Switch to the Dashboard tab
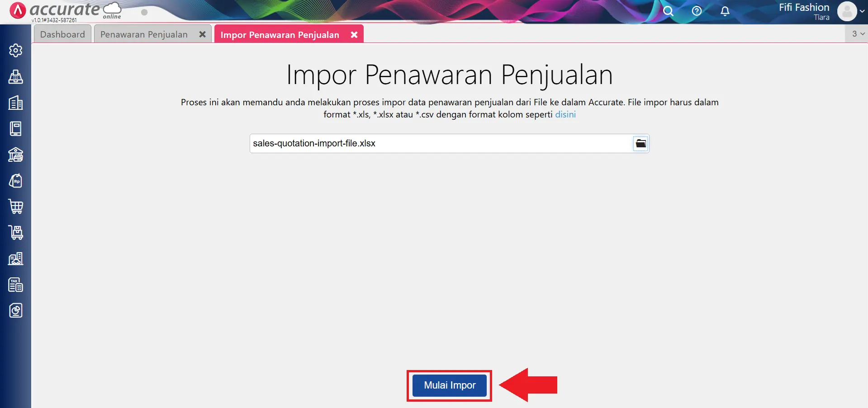 [62, 34]
